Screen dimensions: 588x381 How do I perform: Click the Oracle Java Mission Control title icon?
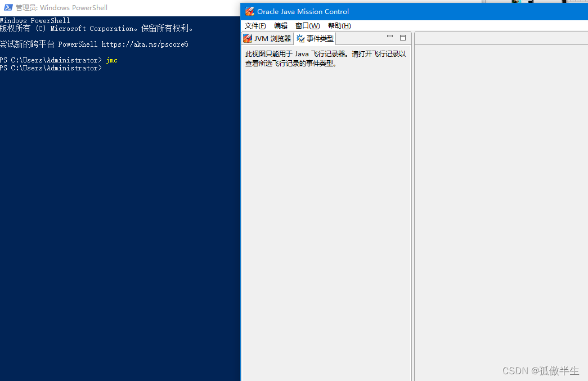point(249,11)
